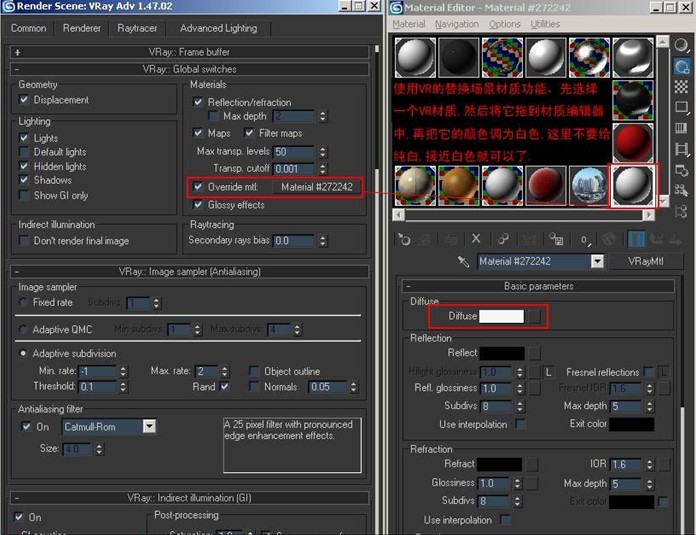Image resolution: width=696 pixels, height=535 pixels.
Task: Open the material name dropdown arrow
Action: 597,261
